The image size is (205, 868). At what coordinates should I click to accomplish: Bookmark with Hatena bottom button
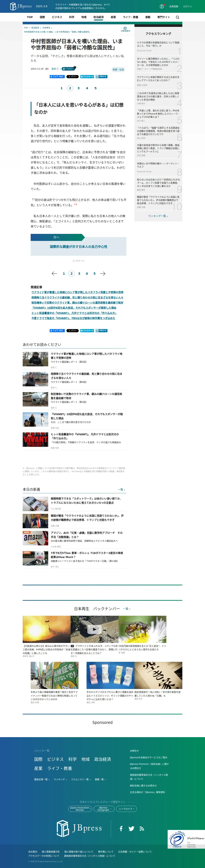87,330
